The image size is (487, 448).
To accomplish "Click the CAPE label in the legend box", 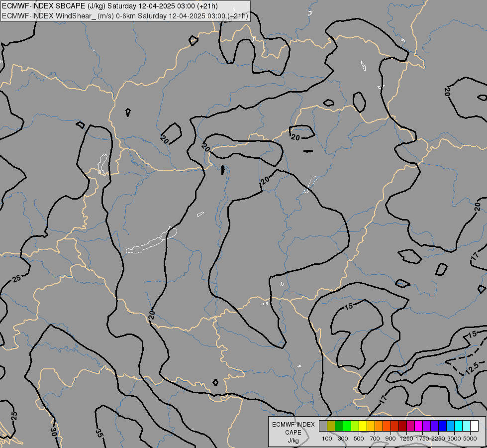I will point(293,433).
